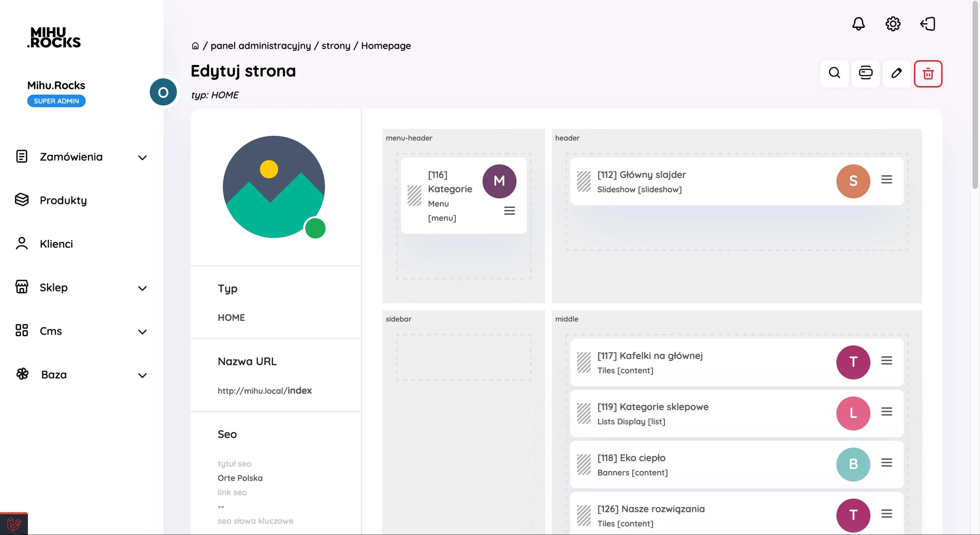
Task: Click the [117] Kafelki na głównej title
Action: click(650, 356)
